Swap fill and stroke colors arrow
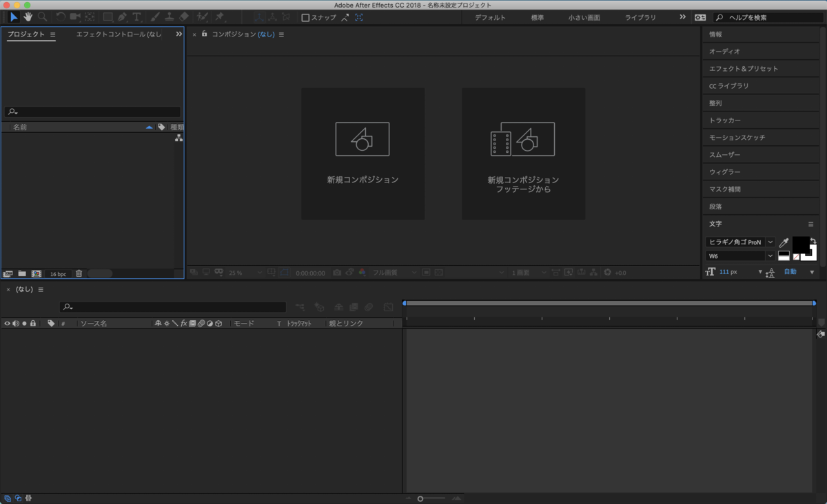The height and width of the screenshot is (504, 827). pyautogui.click(x=813, y=241)
